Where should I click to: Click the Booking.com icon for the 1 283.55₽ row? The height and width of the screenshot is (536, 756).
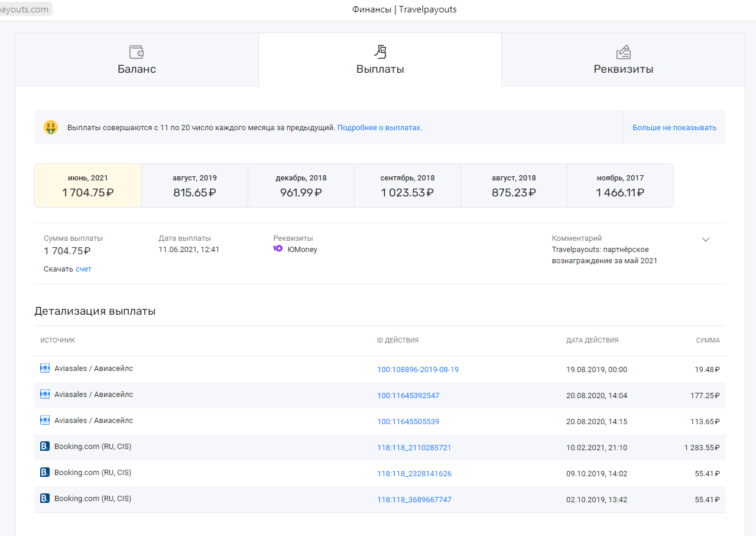pyautogui.click(x=45, y=447)
